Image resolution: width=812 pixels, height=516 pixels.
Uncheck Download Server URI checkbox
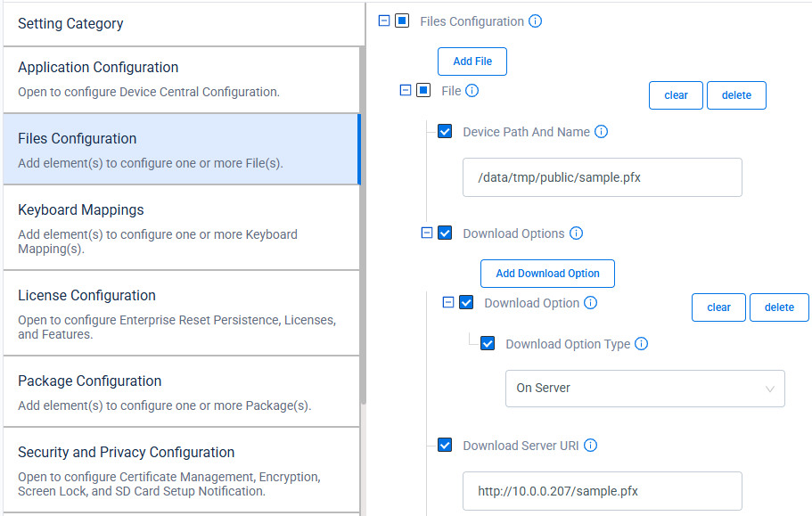click(445, 445)
